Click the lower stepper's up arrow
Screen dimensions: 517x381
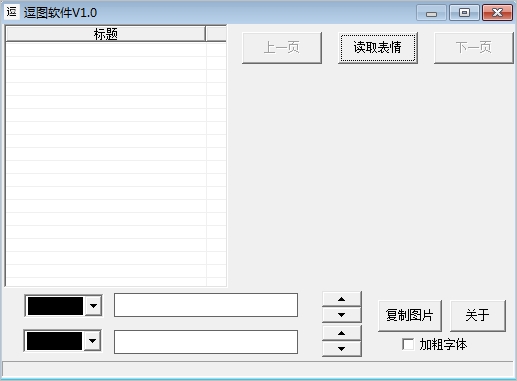coord(342,333)
